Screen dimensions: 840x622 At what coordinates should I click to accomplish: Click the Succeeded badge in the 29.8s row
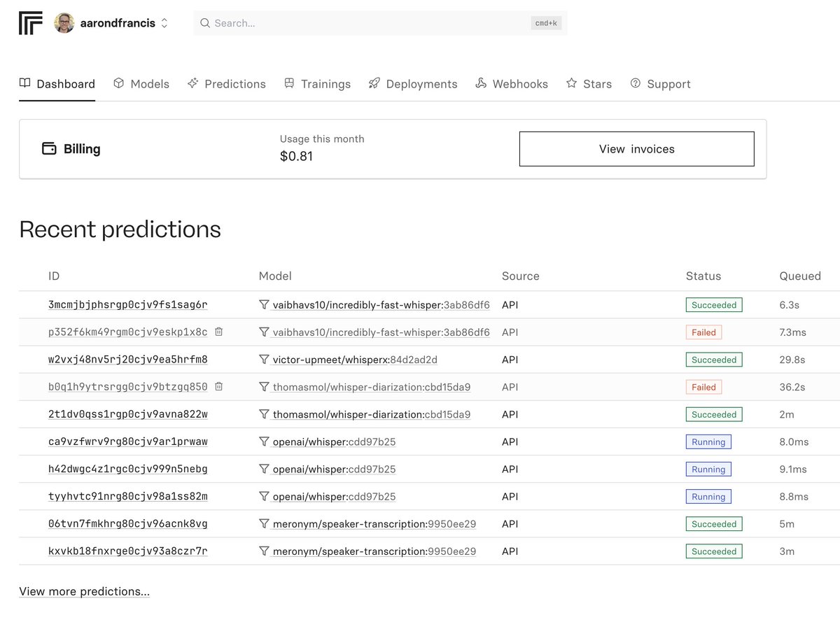point(714,360)
